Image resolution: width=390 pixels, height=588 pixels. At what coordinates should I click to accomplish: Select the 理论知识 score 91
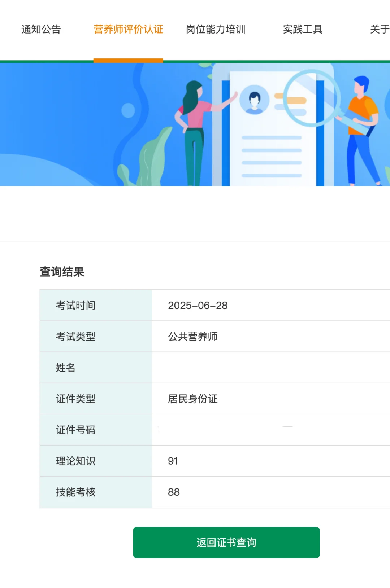click(x=173, y=461)
